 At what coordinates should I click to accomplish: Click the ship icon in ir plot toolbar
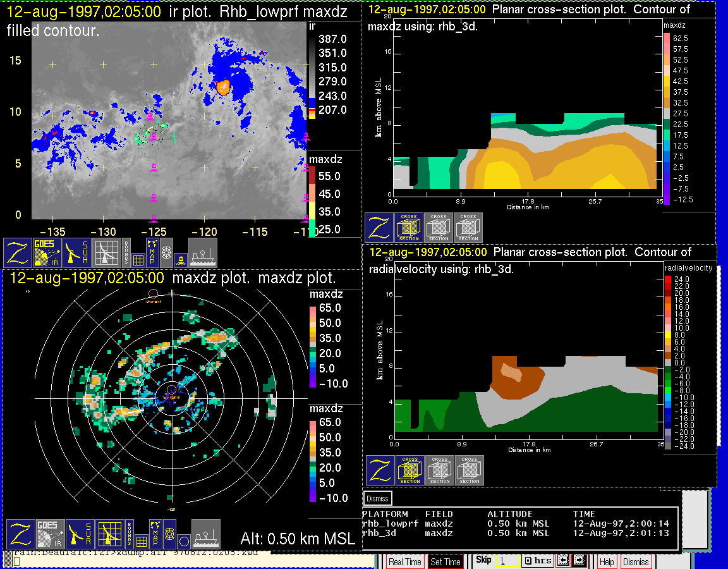[203, 252]
